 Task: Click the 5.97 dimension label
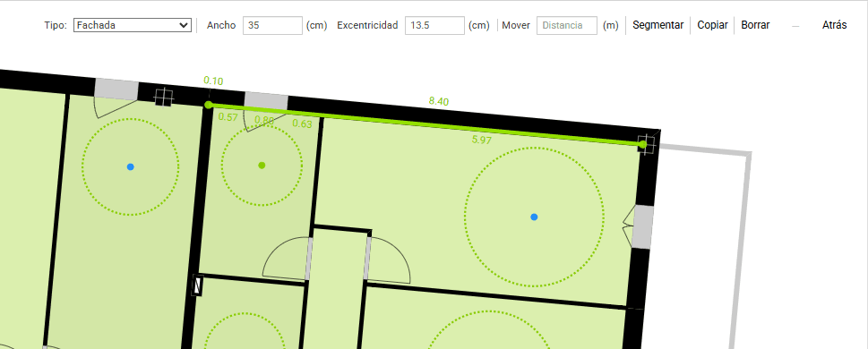(x=482, y=140)
